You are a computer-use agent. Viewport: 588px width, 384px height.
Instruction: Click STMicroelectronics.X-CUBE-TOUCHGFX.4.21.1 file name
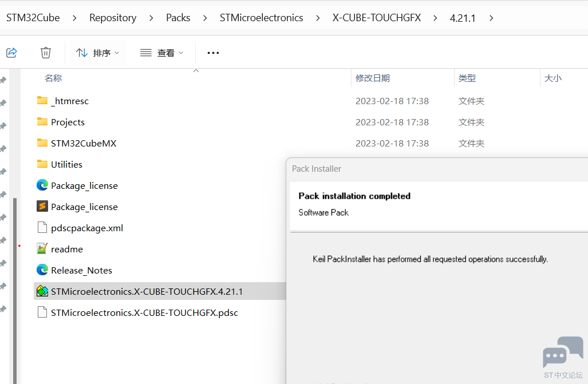[x=147, y=291]
